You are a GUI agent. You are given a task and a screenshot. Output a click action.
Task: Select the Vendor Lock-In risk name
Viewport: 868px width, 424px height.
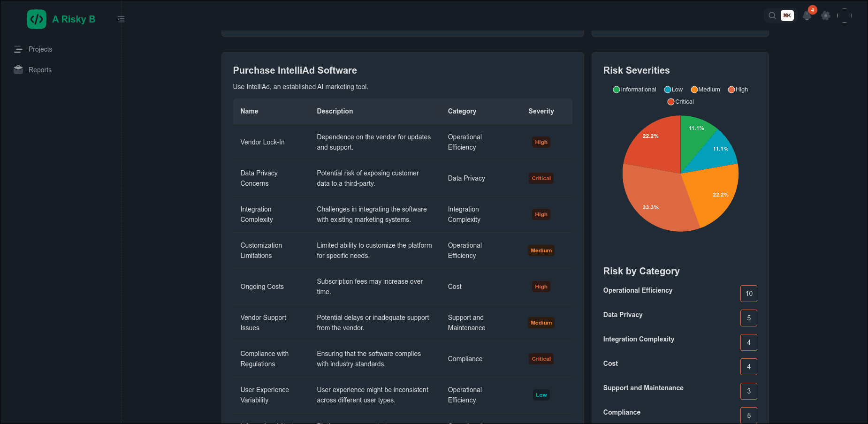tap(262, 142)
